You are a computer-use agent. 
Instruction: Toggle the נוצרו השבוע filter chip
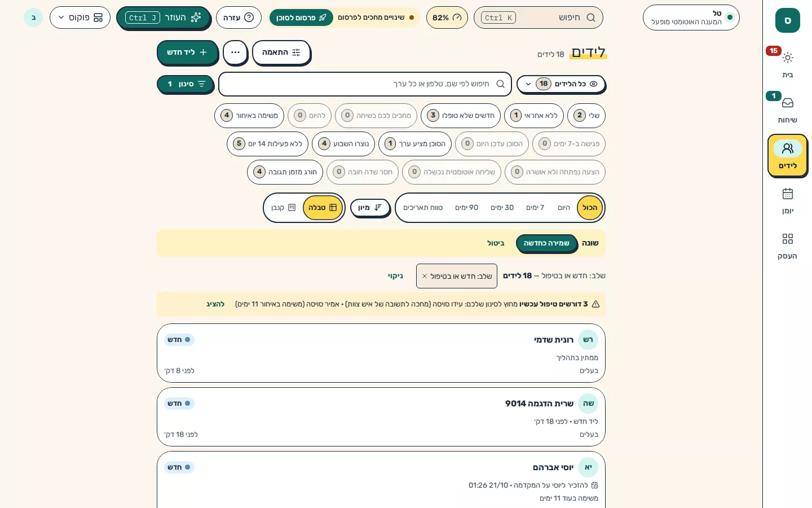tap(343, 144)
